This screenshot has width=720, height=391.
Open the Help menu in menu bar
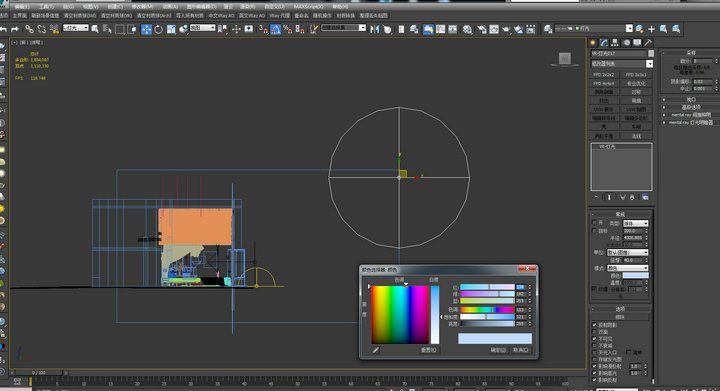341,7
